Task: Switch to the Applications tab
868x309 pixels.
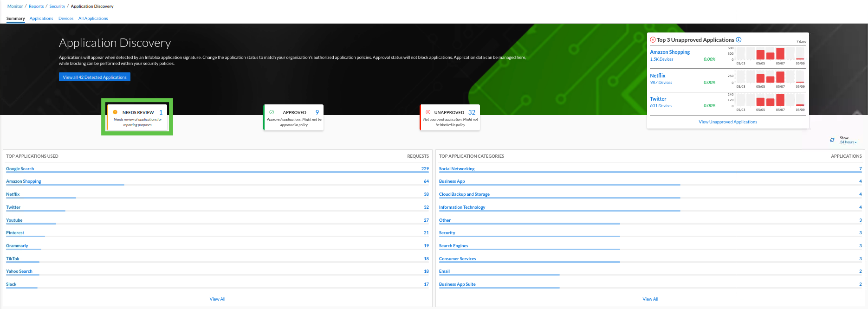Action: [x=41, y=19]
